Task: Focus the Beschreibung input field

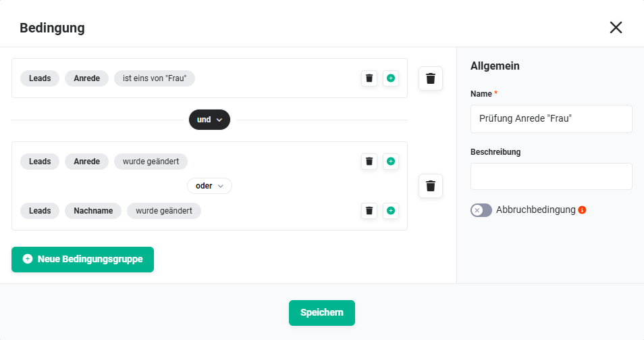Action: (551, 176)
